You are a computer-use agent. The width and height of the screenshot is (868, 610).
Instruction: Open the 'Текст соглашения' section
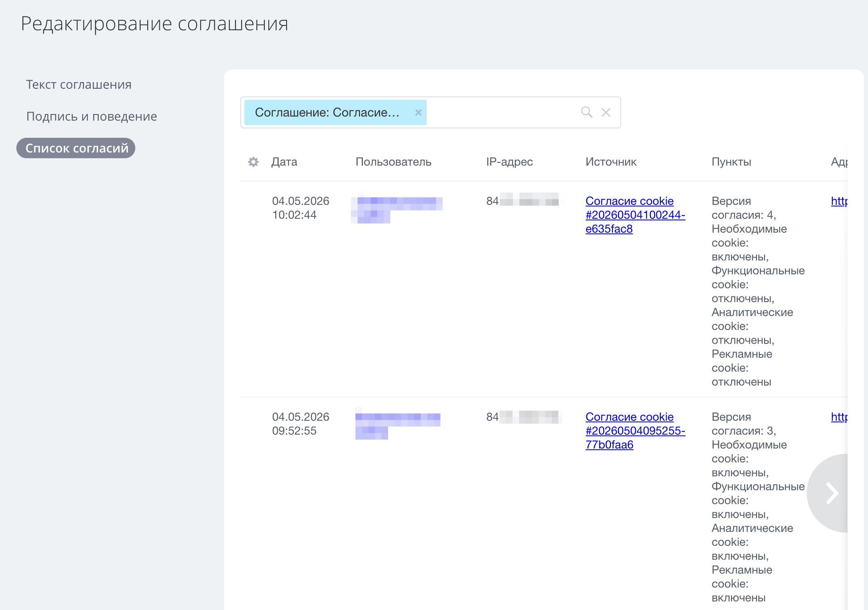point(79,85)
